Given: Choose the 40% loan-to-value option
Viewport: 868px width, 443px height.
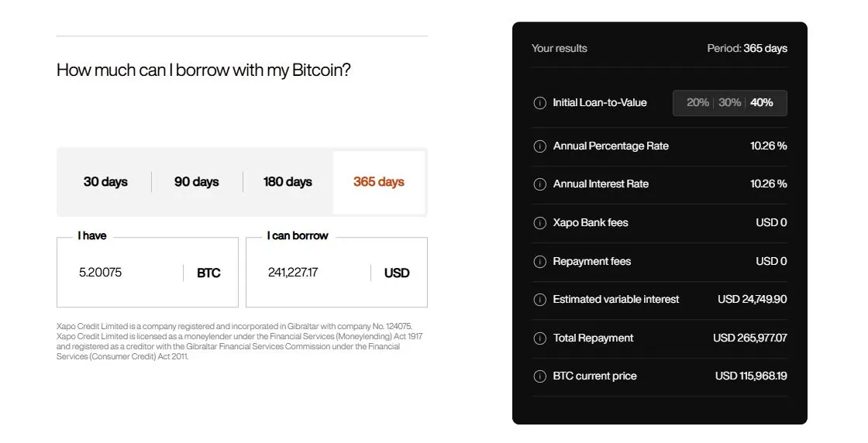Looking at the screenshot, I should coord(762,103).
